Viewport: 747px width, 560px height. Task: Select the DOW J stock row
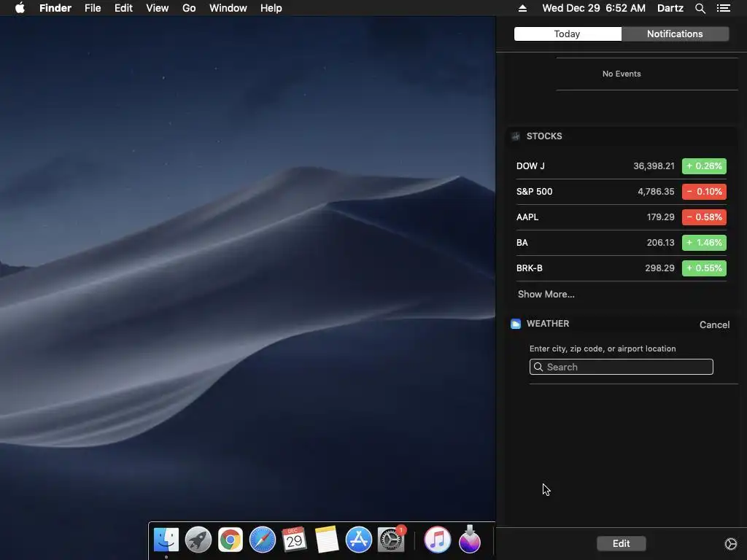[622, 166]
